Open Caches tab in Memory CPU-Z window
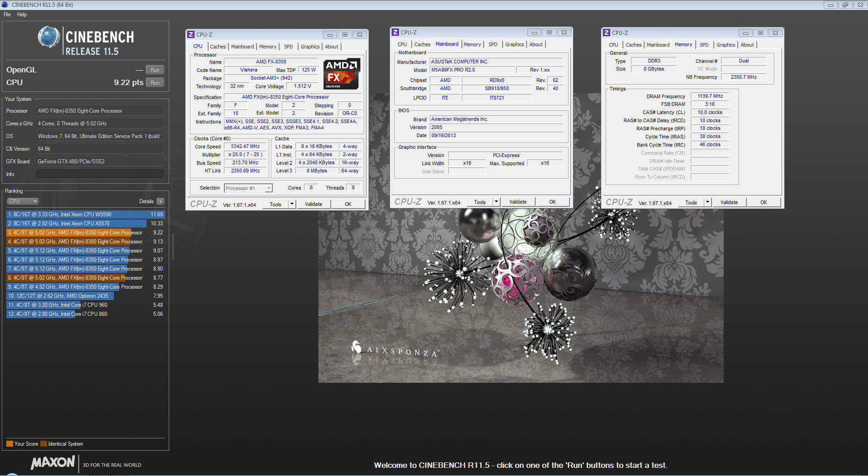Image resolution: width=868 pixels, height=476 pixels. 633,45
